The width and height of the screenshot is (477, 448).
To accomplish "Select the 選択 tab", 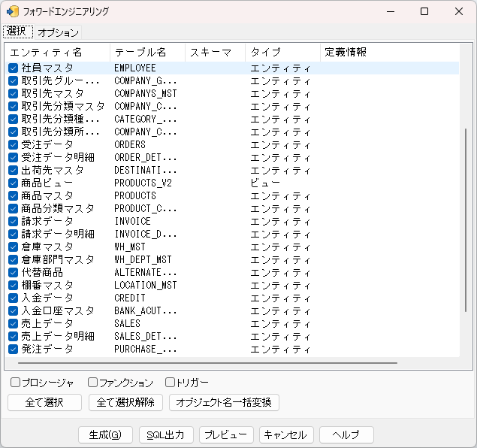I will click(18, 32).
